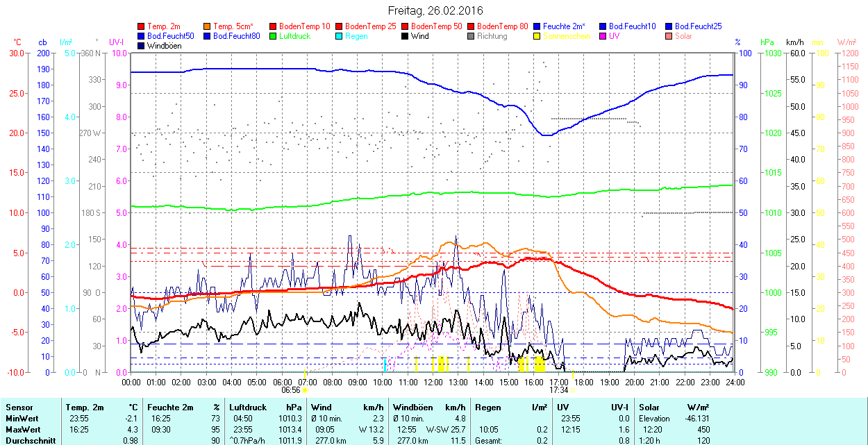868x445 pixels.
Task: Click the Durchschnitt row label
Action: click(x=27, y=440)
